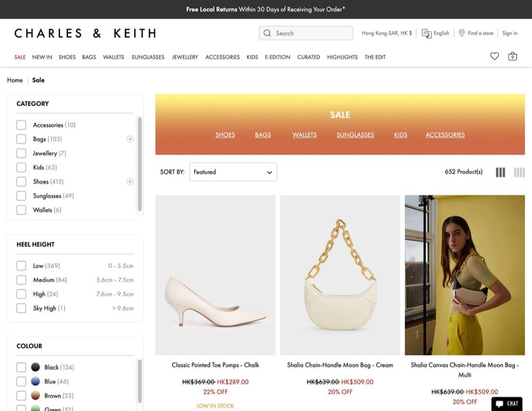Check the Sky High heel checkbox

pyautogui.click(x=21, y=308)
